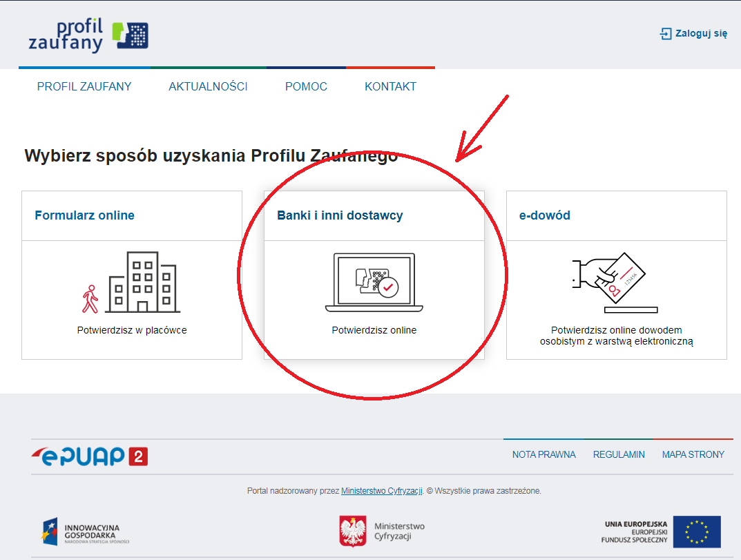Viewport: 741px width, 560px height.
Task: Open the PROFIL ZAUFANY menu item
Action: click(x=84, y=86)
